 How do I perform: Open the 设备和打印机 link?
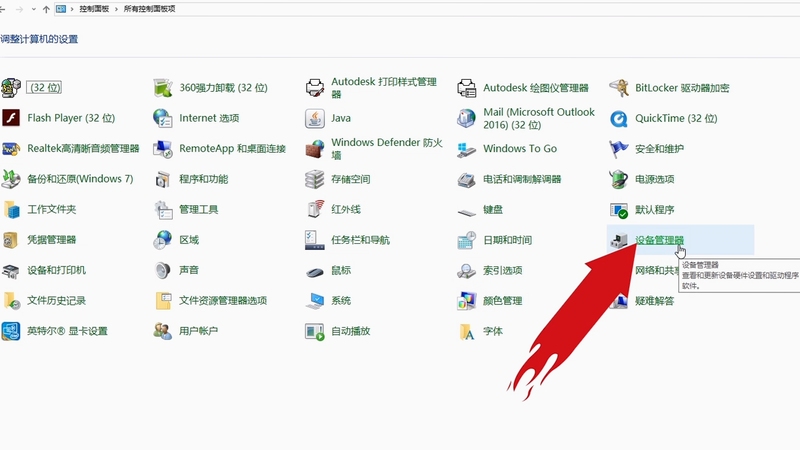56,270
